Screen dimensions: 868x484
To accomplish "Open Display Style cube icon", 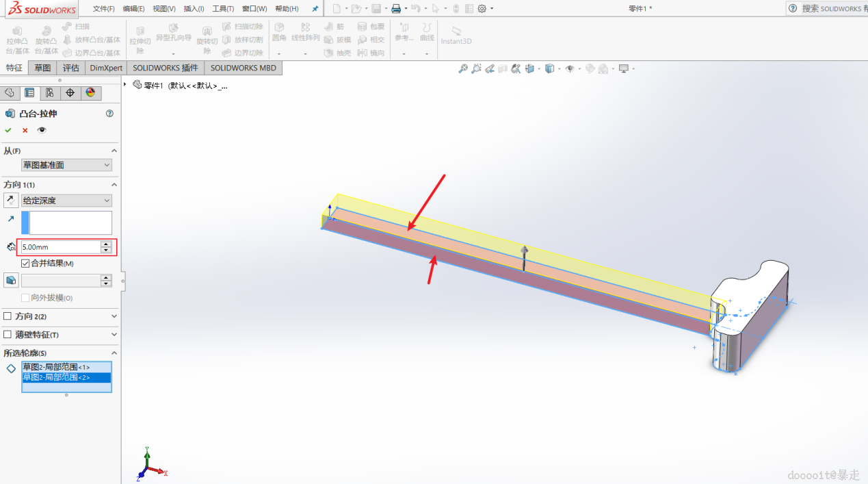I will pyautogui.click(x=549, y=68).
